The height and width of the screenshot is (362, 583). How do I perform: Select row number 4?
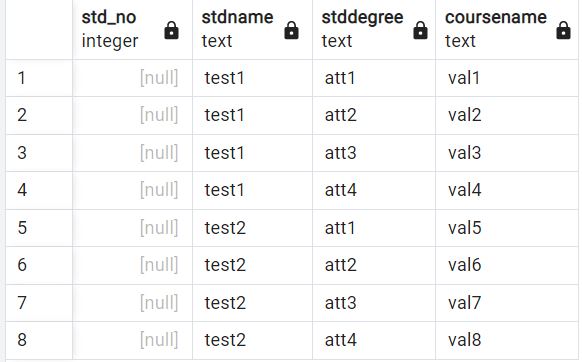(x=39, y=190)
